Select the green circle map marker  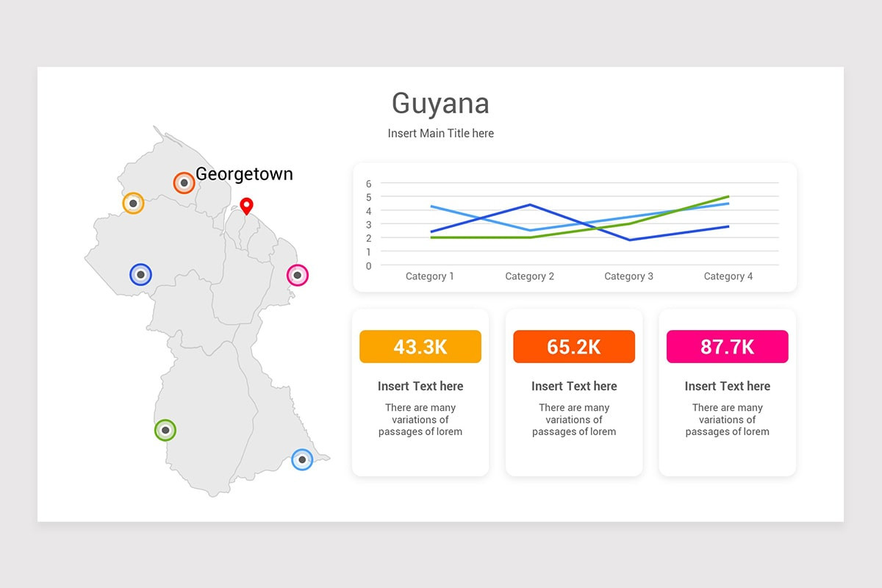tap(165, 430)
